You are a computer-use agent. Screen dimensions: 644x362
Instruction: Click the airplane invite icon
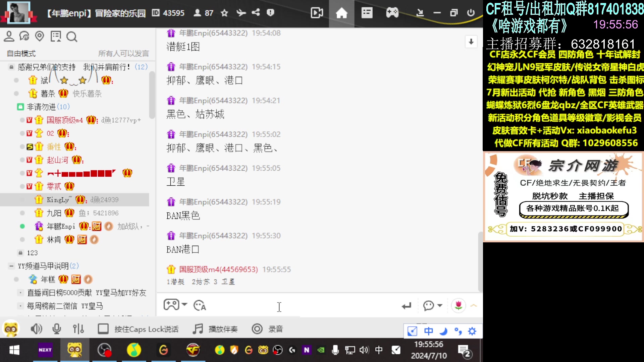point(241,13)
